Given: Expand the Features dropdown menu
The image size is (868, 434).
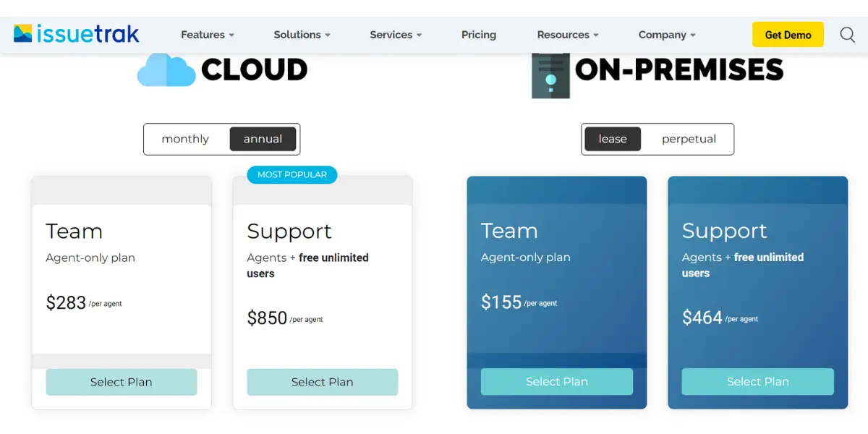Looking at the screenshot, I should pyautogui.click(x=208, y=35).
